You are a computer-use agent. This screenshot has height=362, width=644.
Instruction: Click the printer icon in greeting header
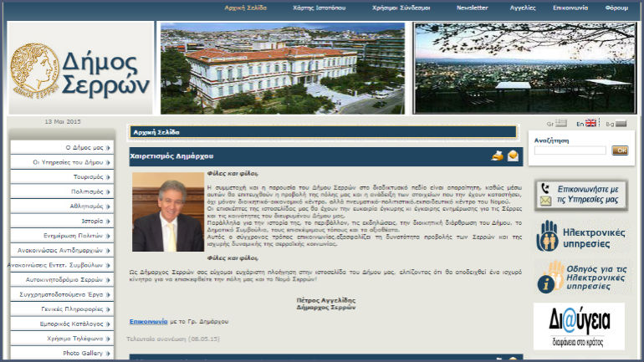tap(497, 156)
